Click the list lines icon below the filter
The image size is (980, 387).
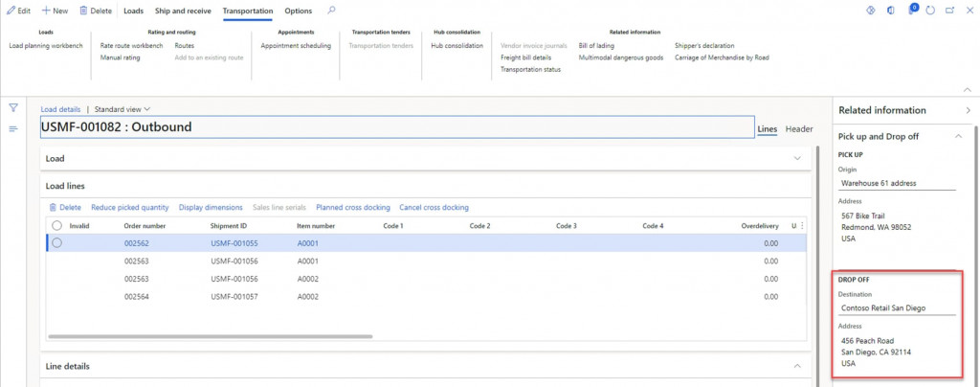click(x=13, y=128)
